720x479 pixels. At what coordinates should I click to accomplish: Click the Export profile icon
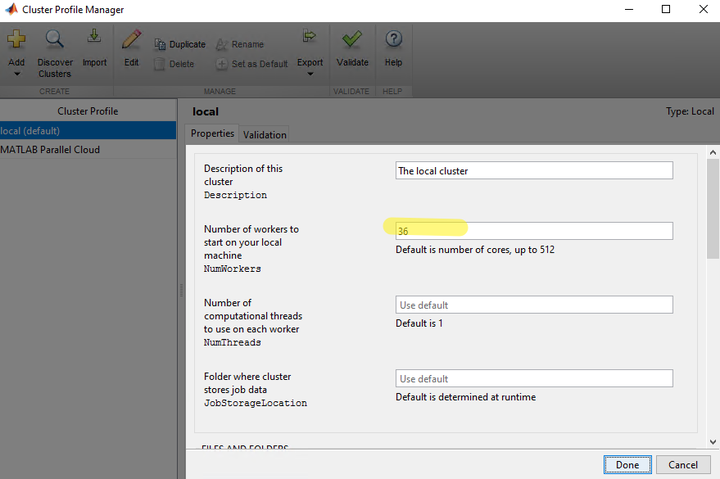pos(309,36)
